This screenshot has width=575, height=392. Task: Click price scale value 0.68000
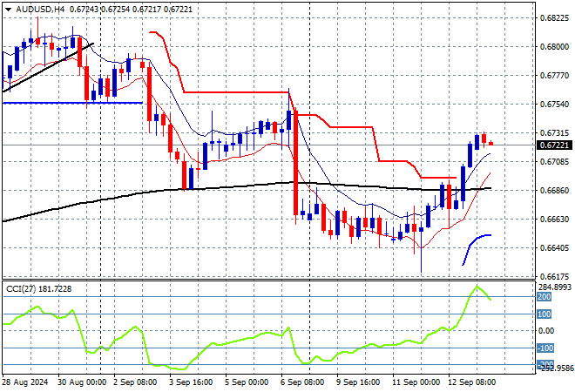point(554,46)
